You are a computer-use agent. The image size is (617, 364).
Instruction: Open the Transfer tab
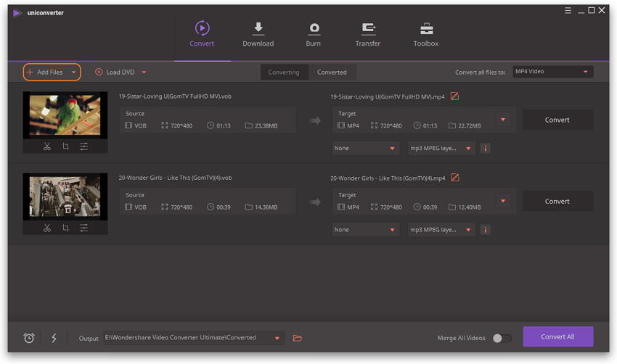point(367,34)
